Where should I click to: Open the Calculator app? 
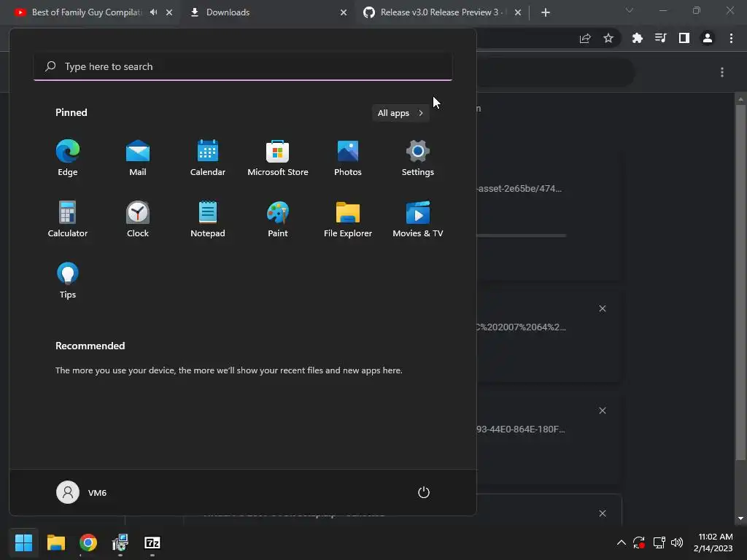pyautogui.click(x=68, y=219)
